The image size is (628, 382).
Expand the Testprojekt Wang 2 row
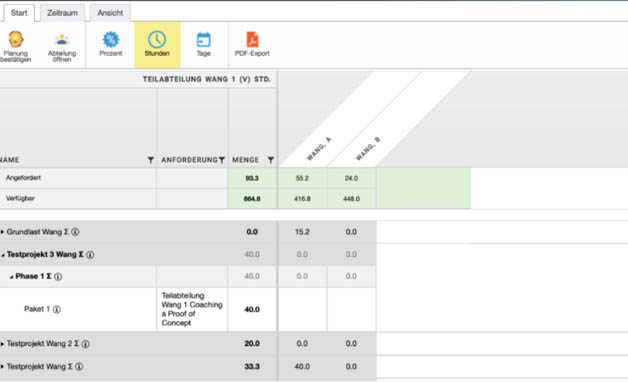(x=2, y=344)
